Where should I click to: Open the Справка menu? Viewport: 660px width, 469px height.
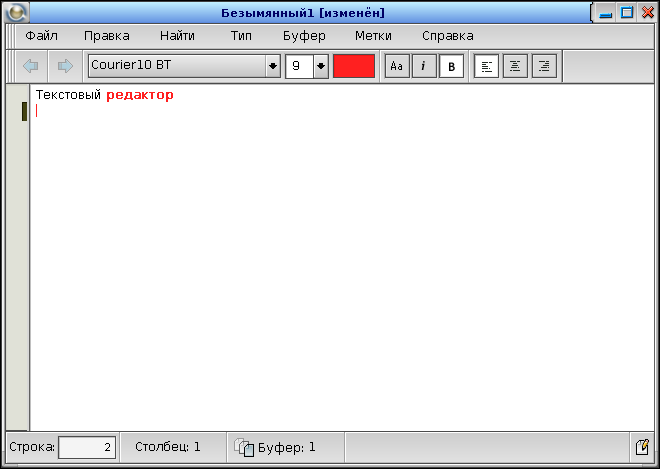447,35
